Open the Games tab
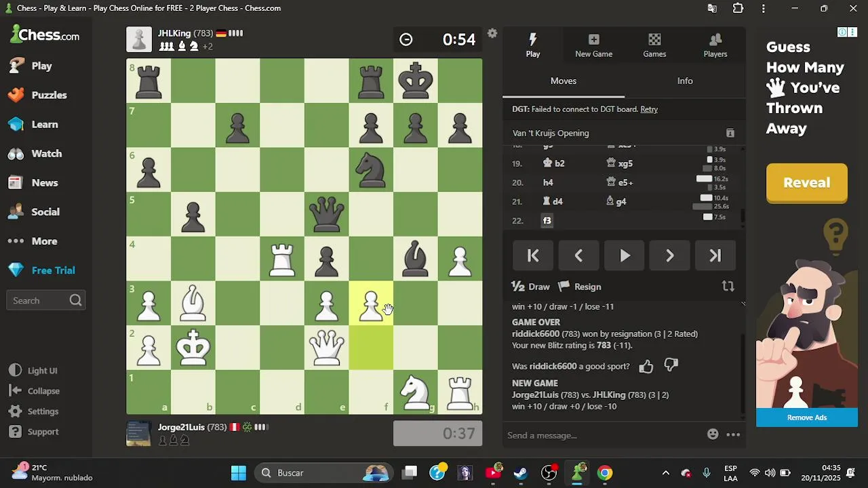 (654, 45)
